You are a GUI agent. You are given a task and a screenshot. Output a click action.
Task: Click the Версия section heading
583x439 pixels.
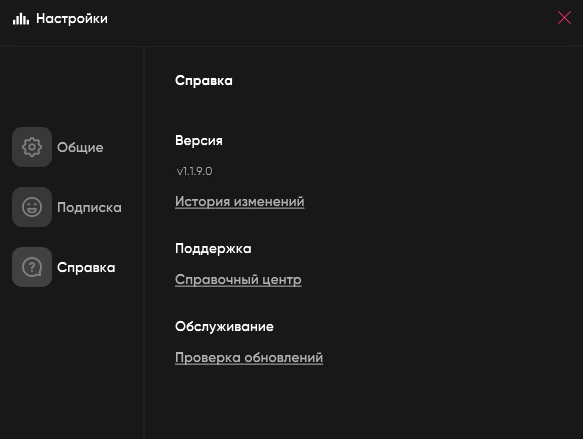pos(199,141)
